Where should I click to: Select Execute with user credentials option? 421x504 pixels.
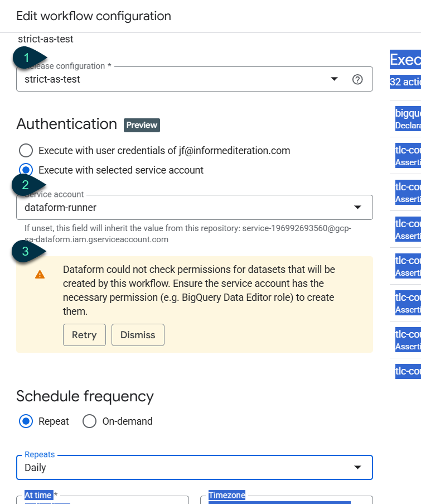(26, 151)
